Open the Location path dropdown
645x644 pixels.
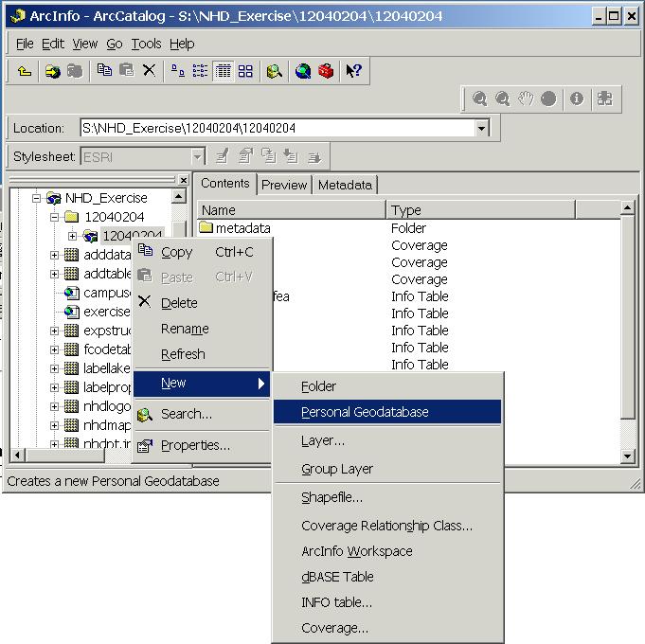click(x=481, y=129)
